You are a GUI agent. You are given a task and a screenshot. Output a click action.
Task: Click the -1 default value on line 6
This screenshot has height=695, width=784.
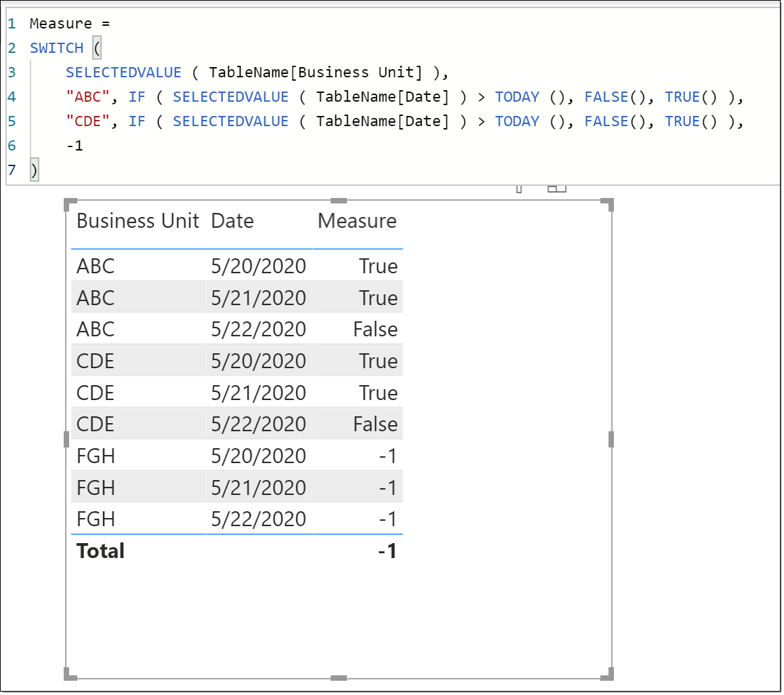point(75,146)
